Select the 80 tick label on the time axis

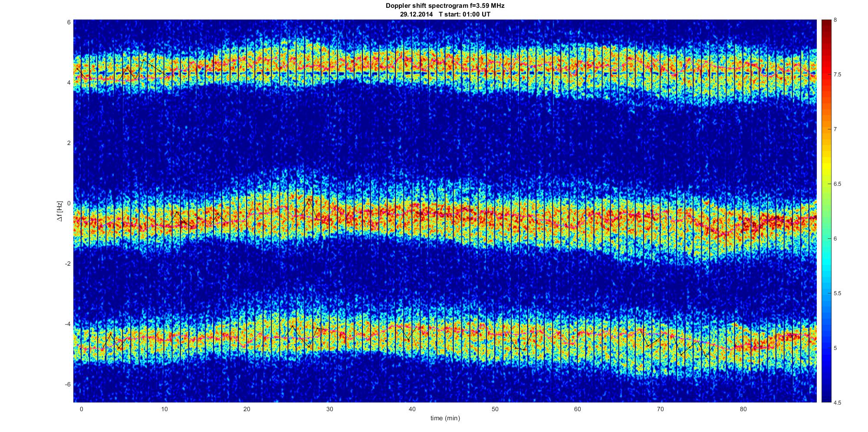pyautogui.click(x=743, y=409)
